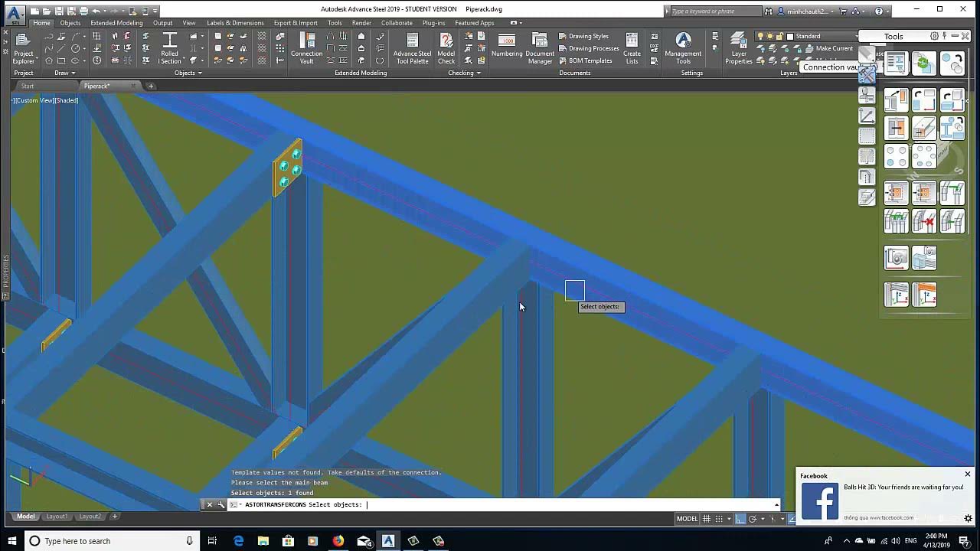Open Tools palette settings gear
The width and height of the screenshot is (980, 551).
tap(934, 36)
